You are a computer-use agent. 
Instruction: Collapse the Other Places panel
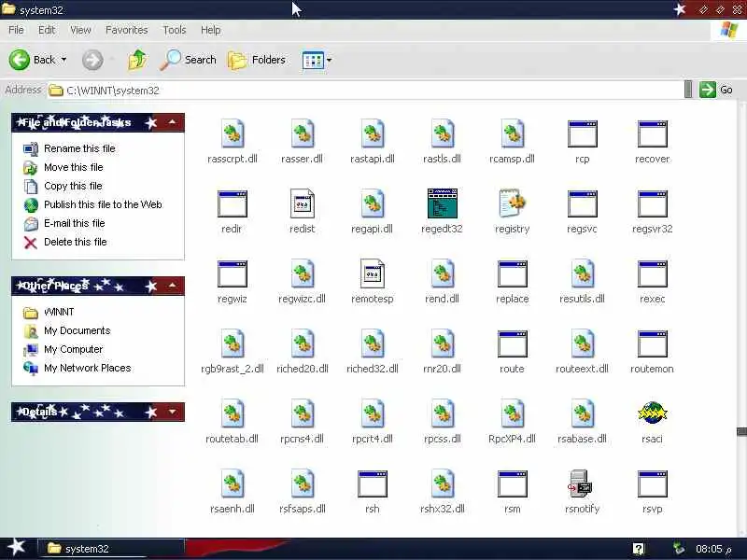point(172,286)
